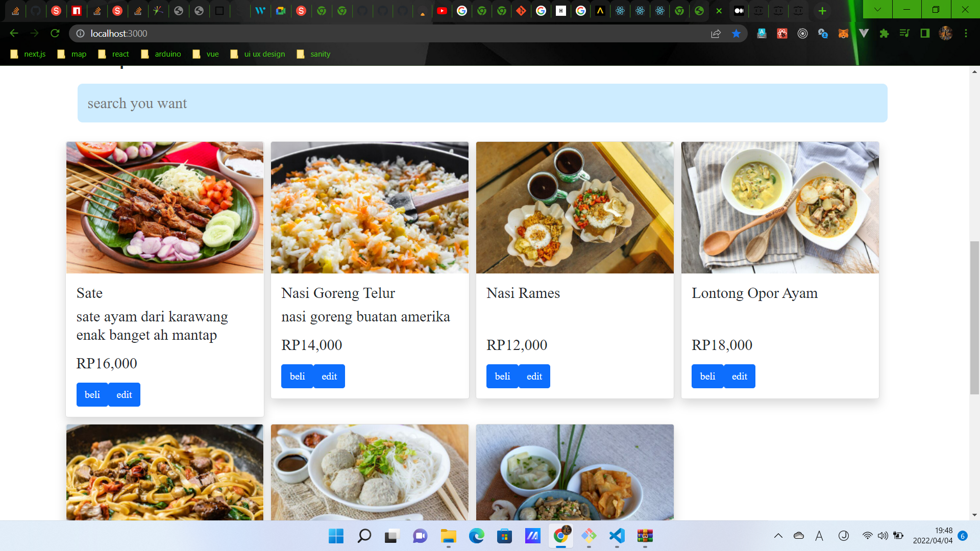Open the Google Translate extension
This screenshot has height=551, width=980.
pyautogui.click(x=823, y=33)
